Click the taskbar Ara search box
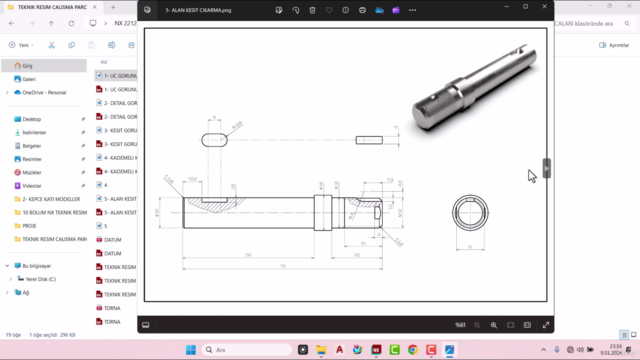 247,350
